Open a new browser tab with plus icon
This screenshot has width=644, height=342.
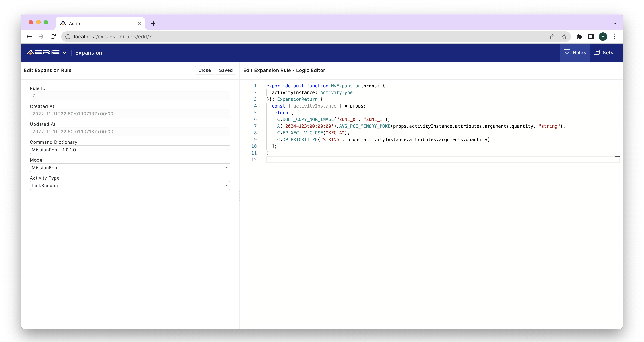(153, 23)
